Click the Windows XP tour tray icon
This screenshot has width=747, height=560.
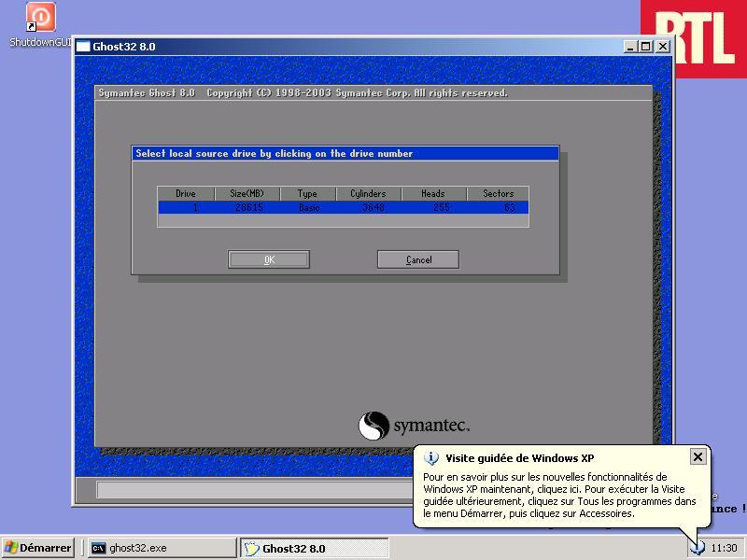tap(698, 548)
